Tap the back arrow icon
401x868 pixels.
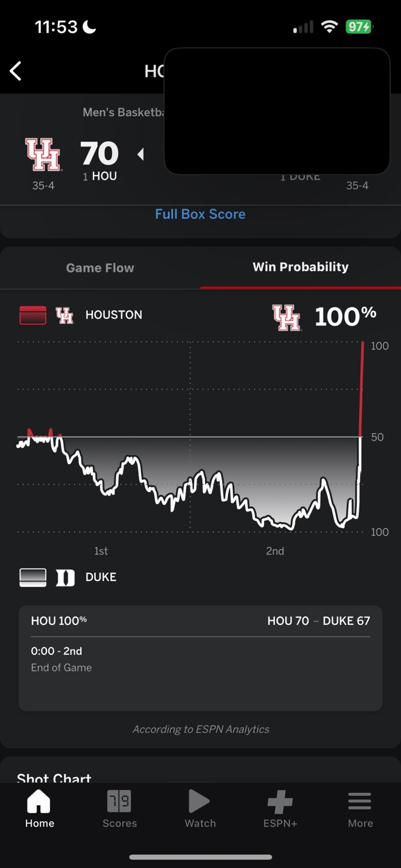(x=16, y=71)
